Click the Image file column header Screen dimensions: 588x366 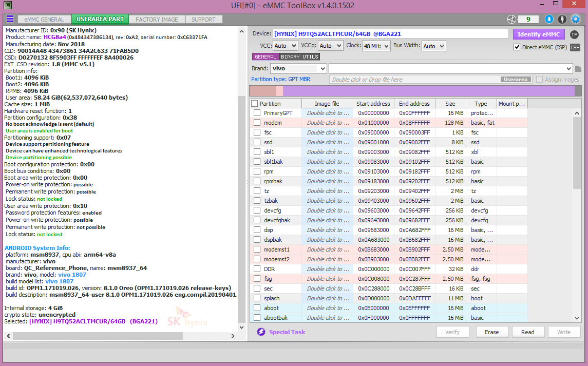point(327,104)
